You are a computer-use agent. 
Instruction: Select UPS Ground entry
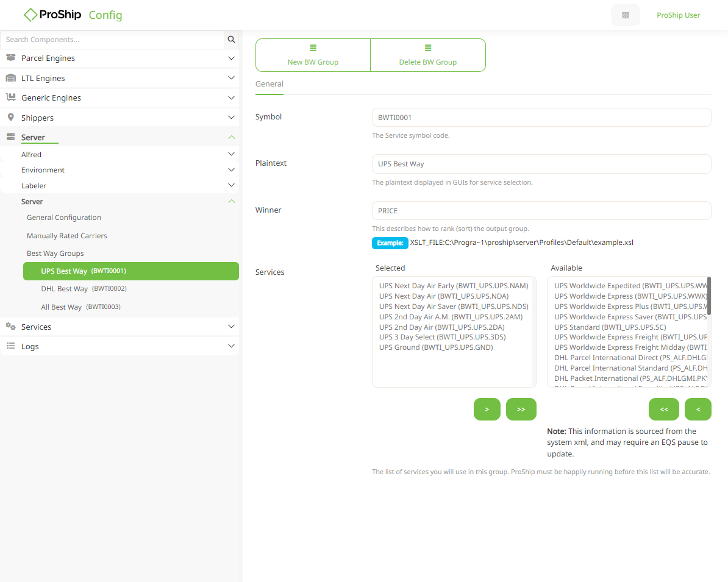pos(436,347)
